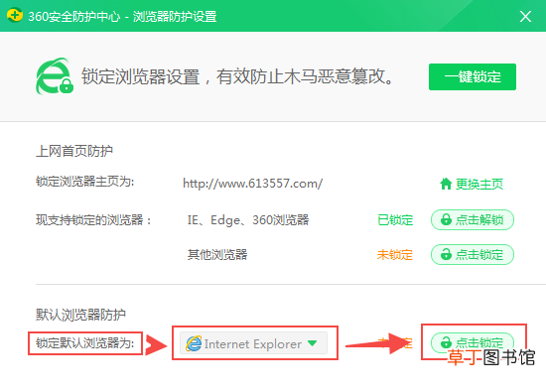Click 点击锁定 button for 其他浏览器

pos(473,254)
